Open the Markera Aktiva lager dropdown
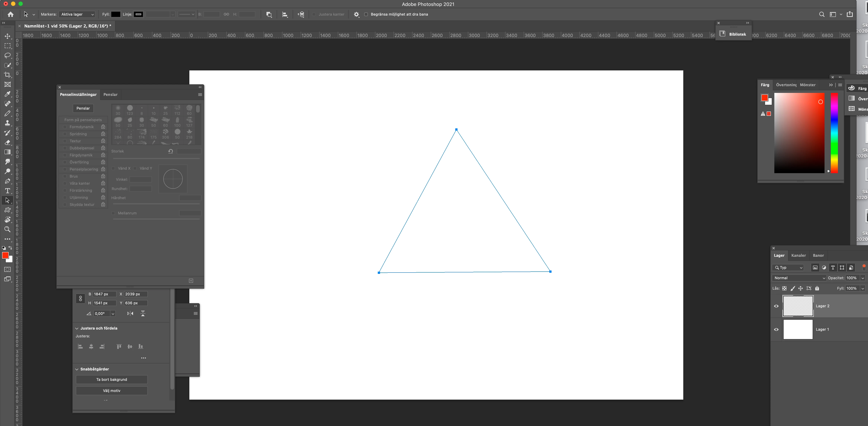 pos(77,14)
